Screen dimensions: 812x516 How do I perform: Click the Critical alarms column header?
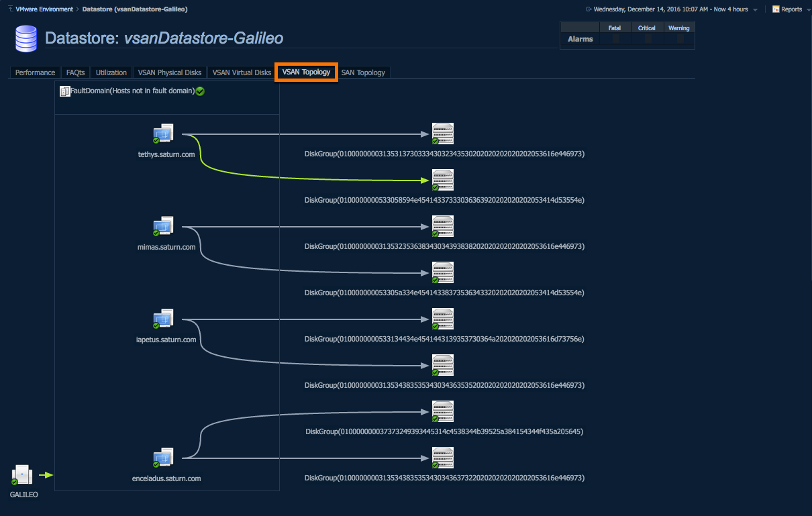[647, 28]
